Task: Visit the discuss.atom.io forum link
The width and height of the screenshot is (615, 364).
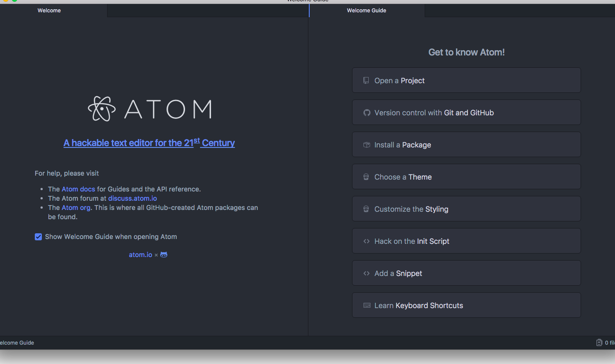Action: (x=133, y=199)
